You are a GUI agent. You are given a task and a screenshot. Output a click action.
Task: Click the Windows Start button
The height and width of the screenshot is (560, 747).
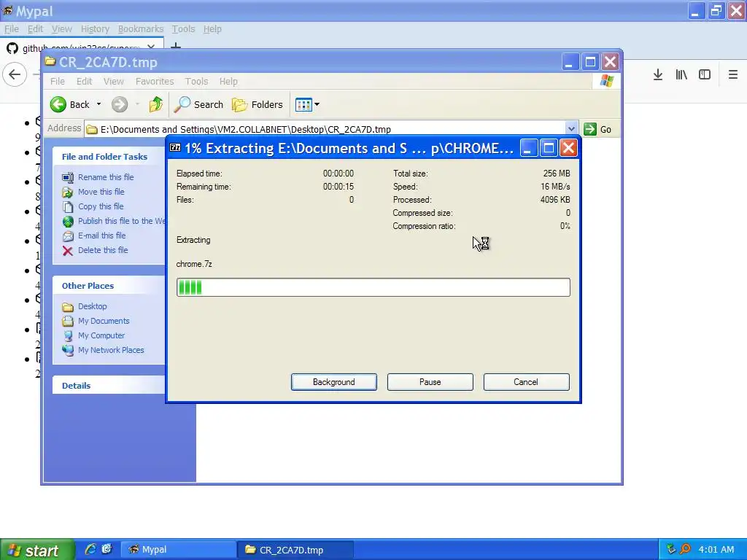[37, 550]
